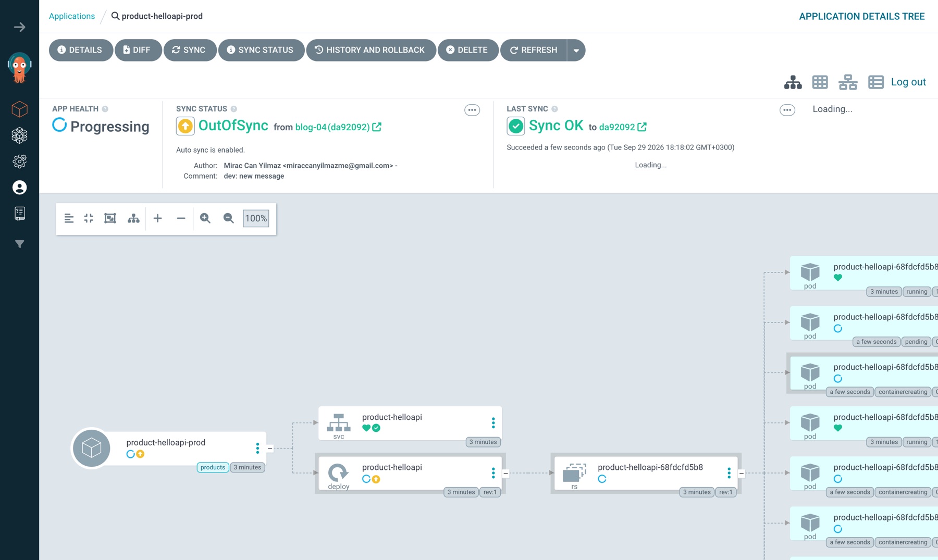
Task: Switch to the list view icon
Action: (875, 82)
